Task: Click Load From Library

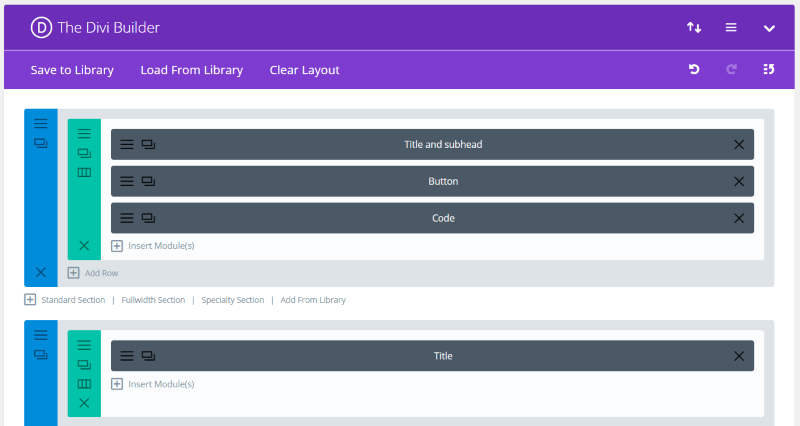Action: point(192,70)
